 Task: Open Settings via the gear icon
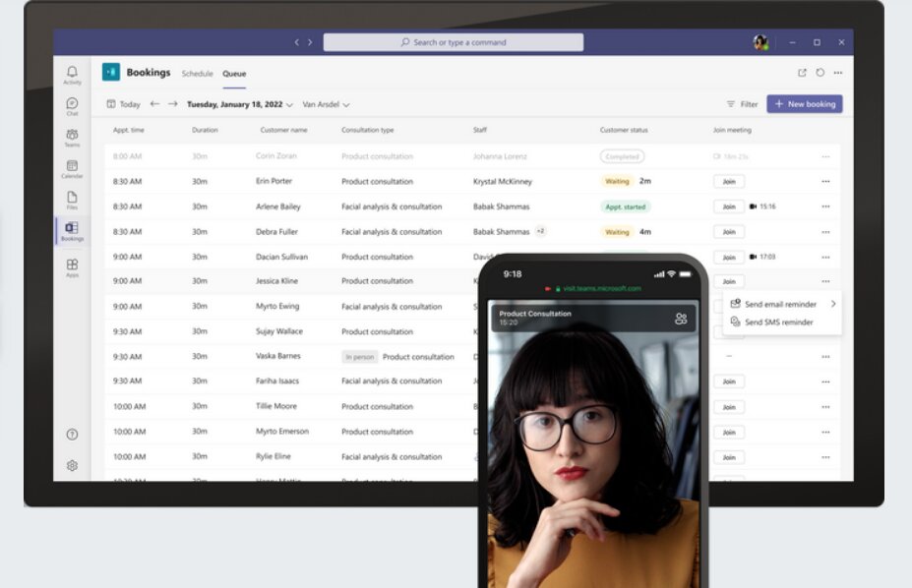point(72,465)
